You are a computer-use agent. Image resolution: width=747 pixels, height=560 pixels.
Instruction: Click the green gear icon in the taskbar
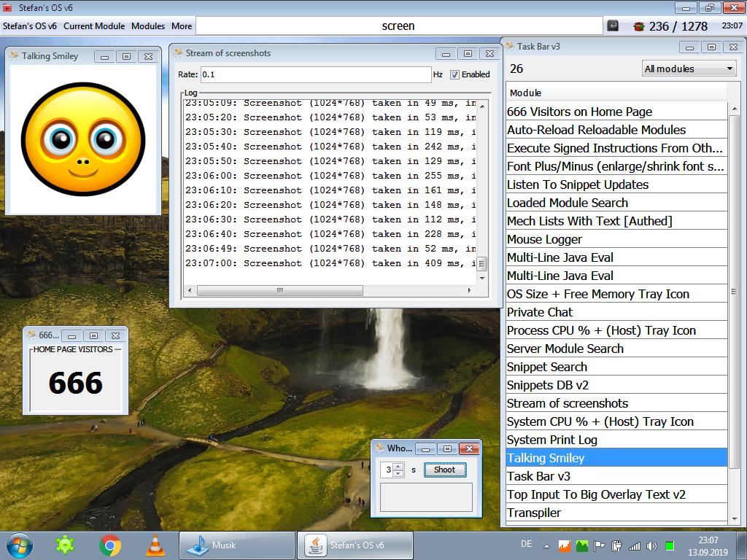(66, 545)
